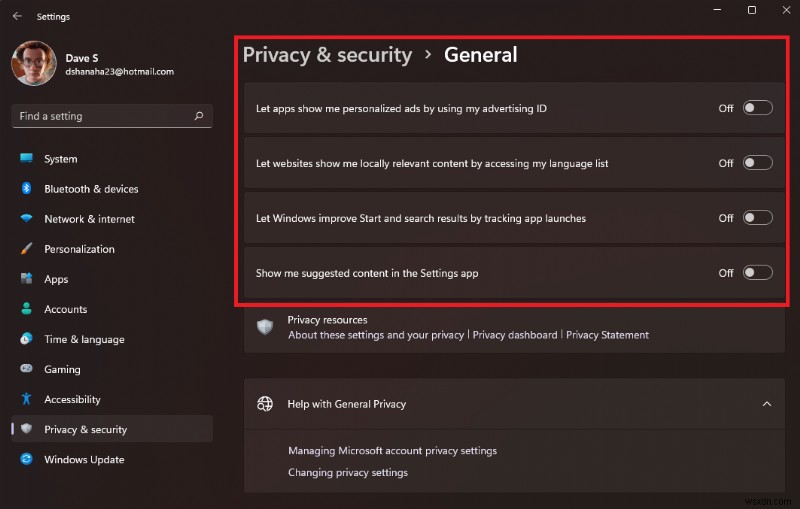Screen dimensions: 800x509
Task: Enable suggested content in Settings app
Action: click(758, 273)
